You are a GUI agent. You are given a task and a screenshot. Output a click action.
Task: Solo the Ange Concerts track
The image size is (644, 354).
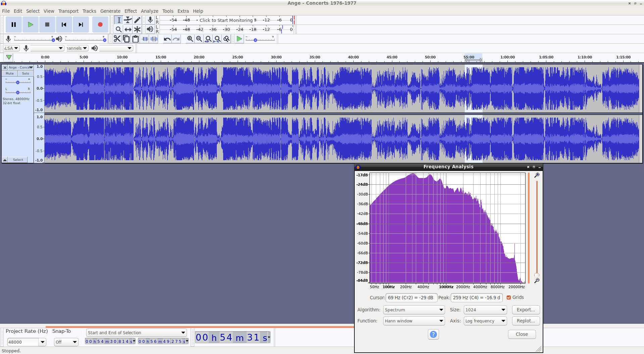click(x=26, y=74)
